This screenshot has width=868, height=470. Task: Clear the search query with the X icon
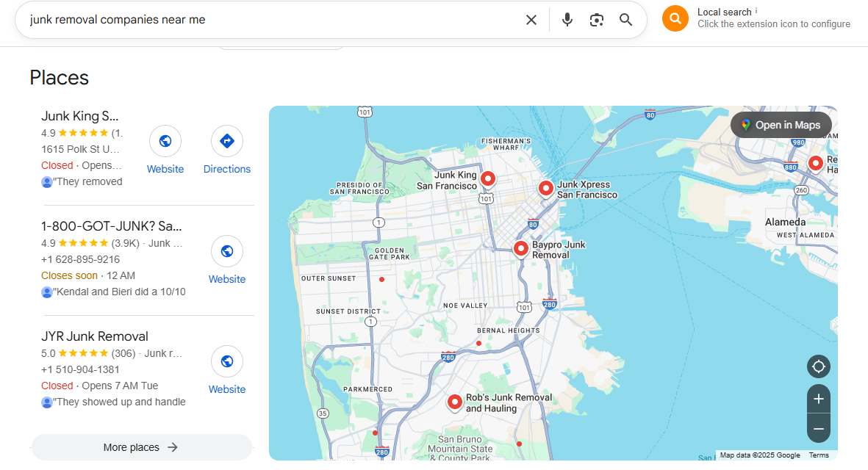point(531,20)
